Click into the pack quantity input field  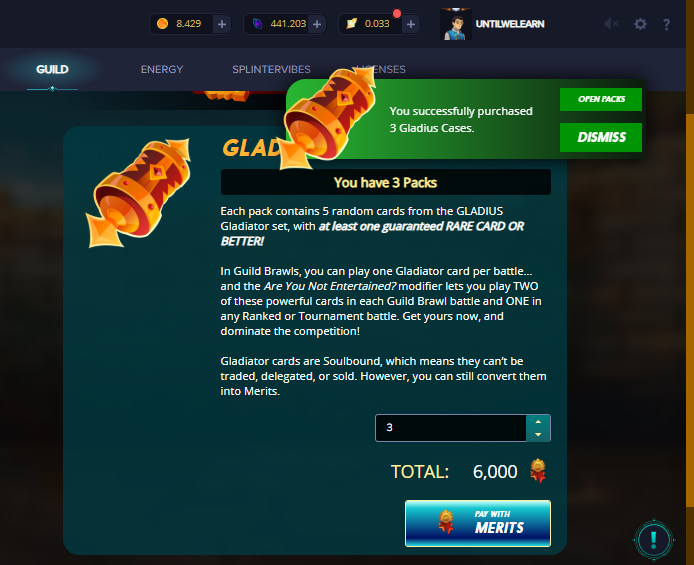(451, 428)
